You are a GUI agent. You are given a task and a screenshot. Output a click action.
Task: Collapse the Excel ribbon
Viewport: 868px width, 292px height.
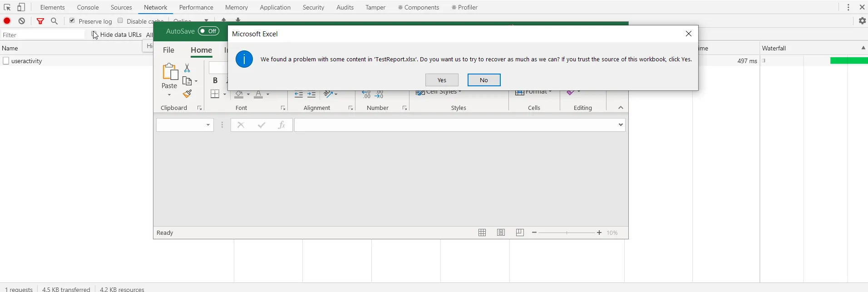click(621, 108)
